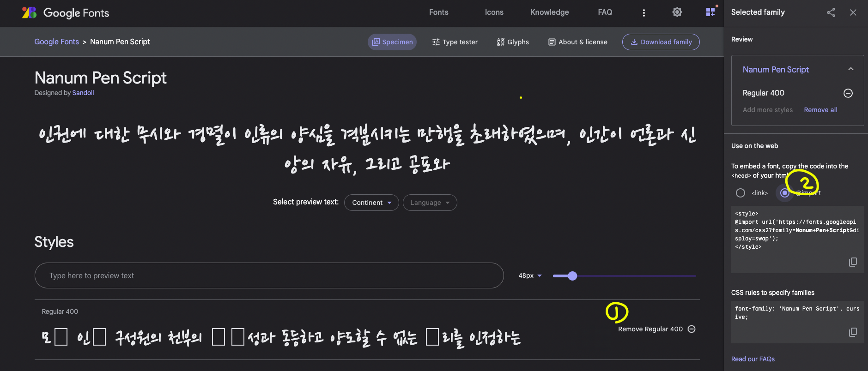This screenshot has height=371, width=868.
Task: Click the 'Regular 400' label in Review
Action: [x=763, y=93]
